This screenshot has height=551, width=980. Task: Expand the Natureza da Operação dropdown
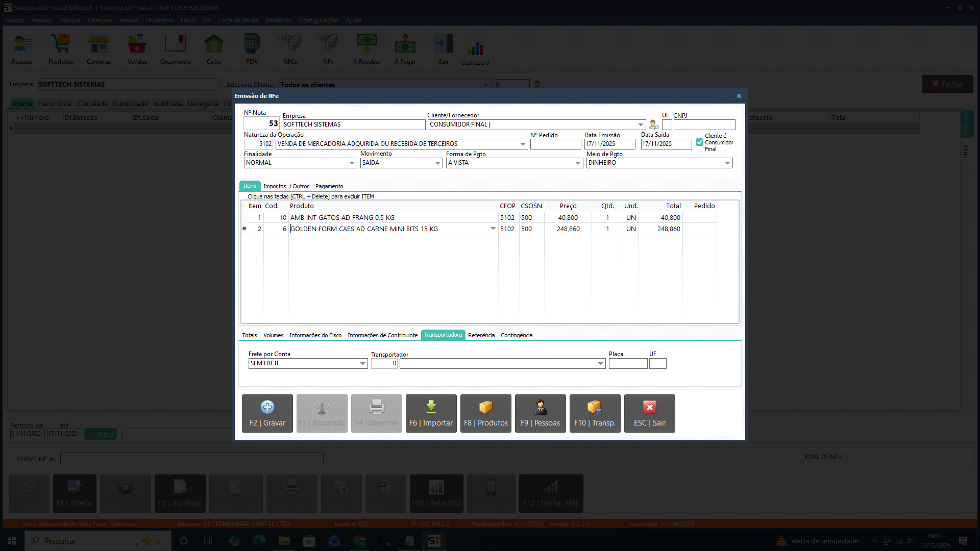click(x=523, y=144)
